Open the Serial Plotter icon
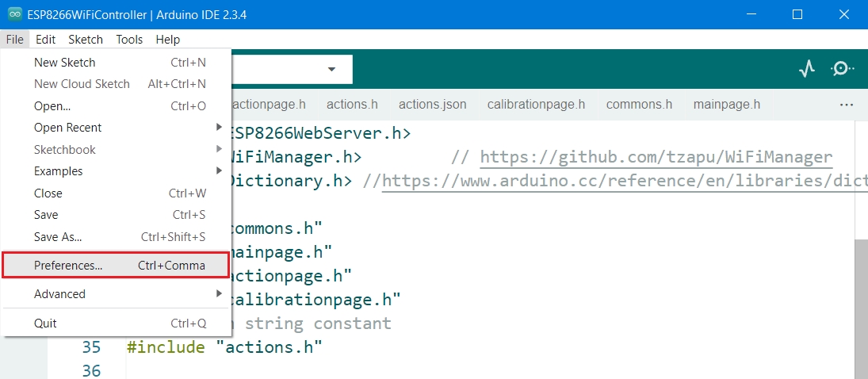Image resolution: width=868 pixels, height=379 pixels. point(807,69)
